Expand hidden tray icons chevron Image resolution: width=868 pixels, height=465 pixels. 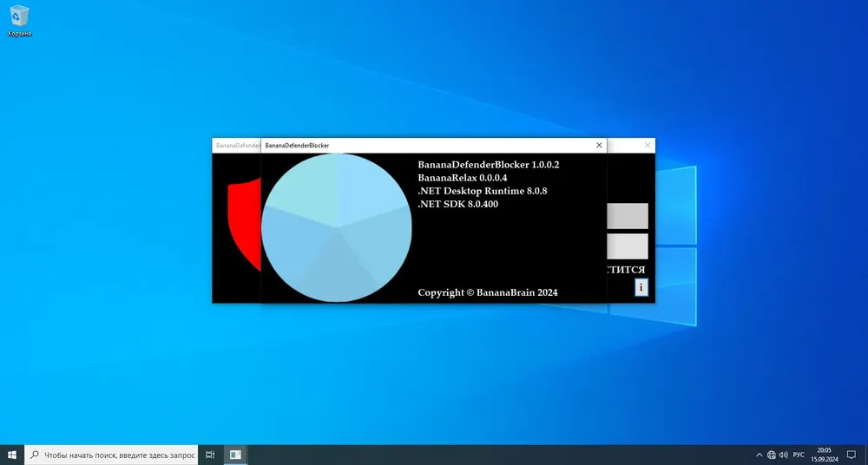point(759,455)
